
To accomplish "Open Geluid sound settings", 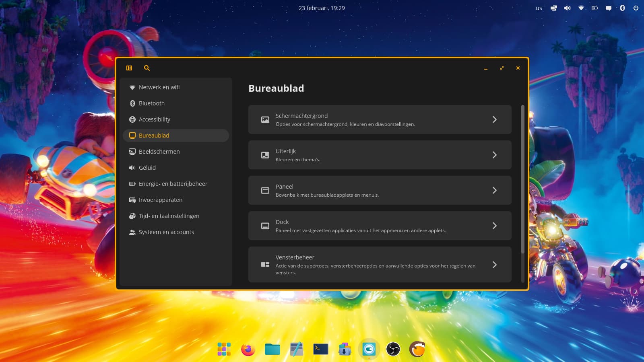I will pyautogui.click(x=176, y=168).
